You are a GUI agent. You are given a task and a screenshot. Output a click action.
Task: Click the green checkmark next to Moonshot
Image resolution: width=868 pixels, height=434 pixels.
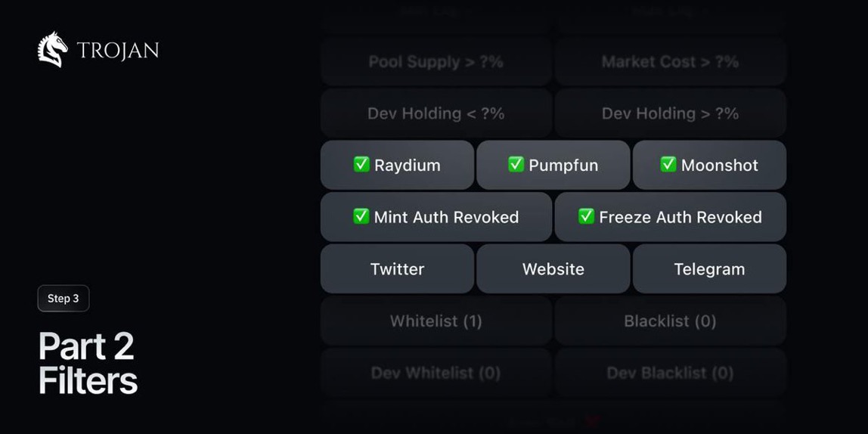click(x=668, y=164)
